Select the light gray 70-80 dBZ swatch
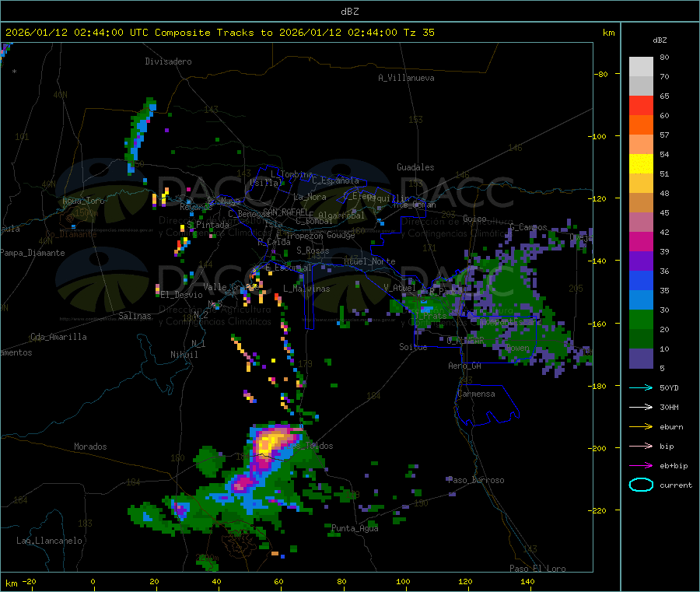Screen dimensions: 700x592 tap(641, 67)
